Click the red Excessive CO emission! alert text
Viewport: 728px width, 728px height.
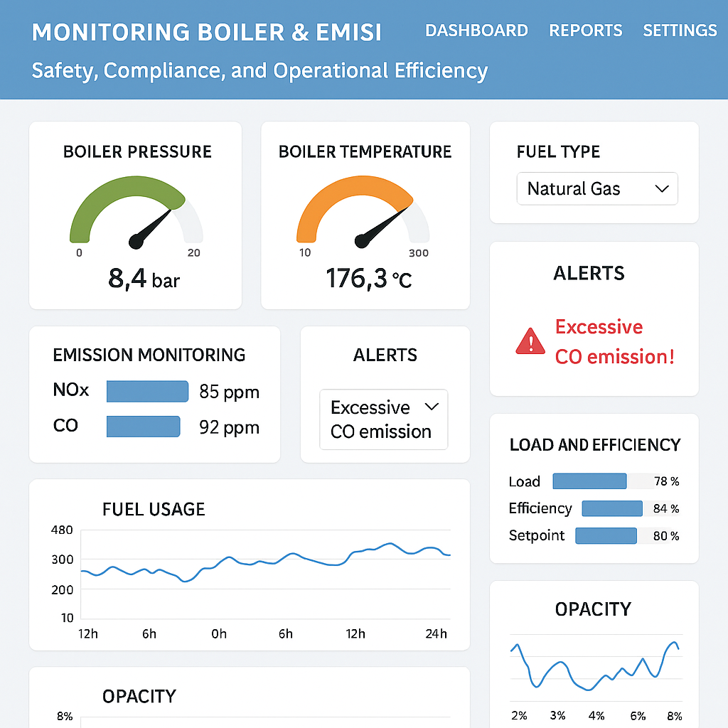(614, 342)
